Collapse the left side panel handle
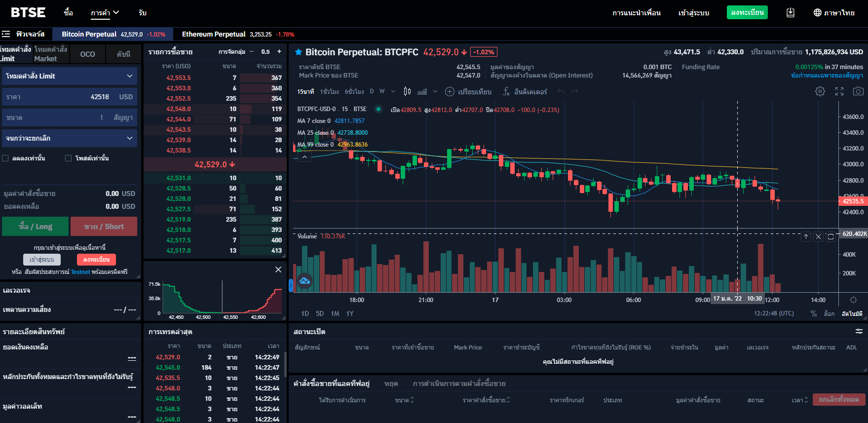 tap(291, 285)
